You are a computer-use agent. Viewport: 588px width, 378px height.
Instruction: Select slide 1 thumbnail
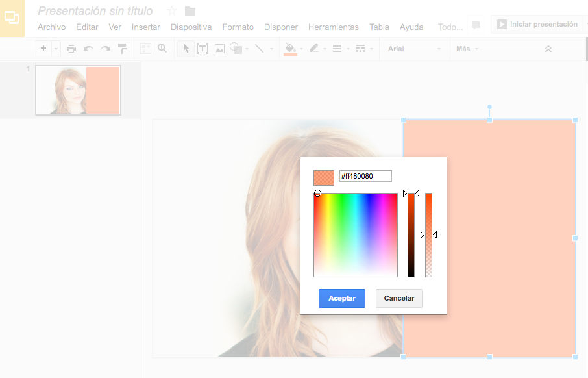click(78, 90)
